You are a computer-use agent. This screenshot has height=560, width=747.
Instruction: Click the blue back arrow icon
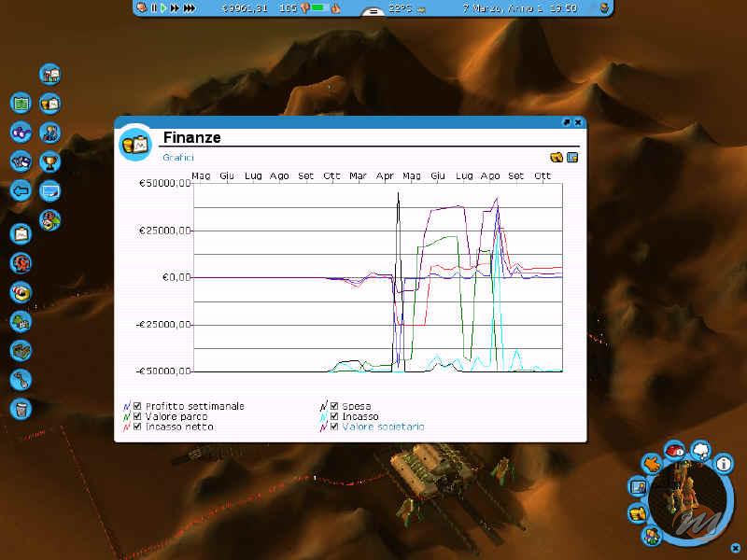click(x=21, y=190)
